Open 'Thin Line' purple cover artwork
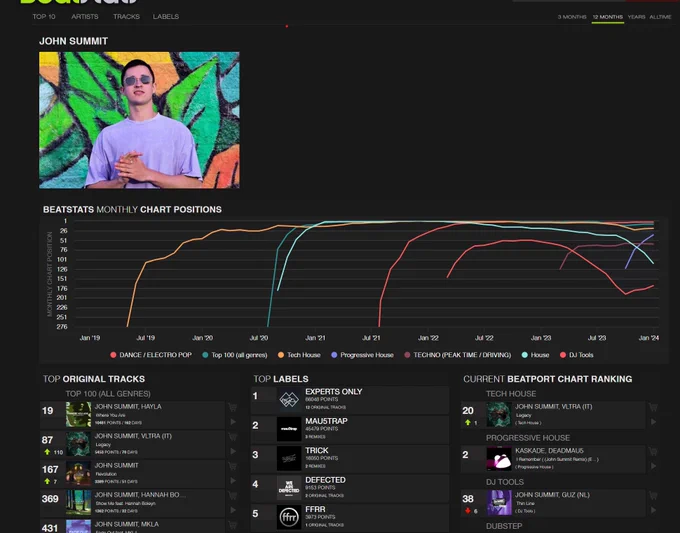Image resolution: width=680 pixels, height=533 pixels. click(x=499, y=503)
